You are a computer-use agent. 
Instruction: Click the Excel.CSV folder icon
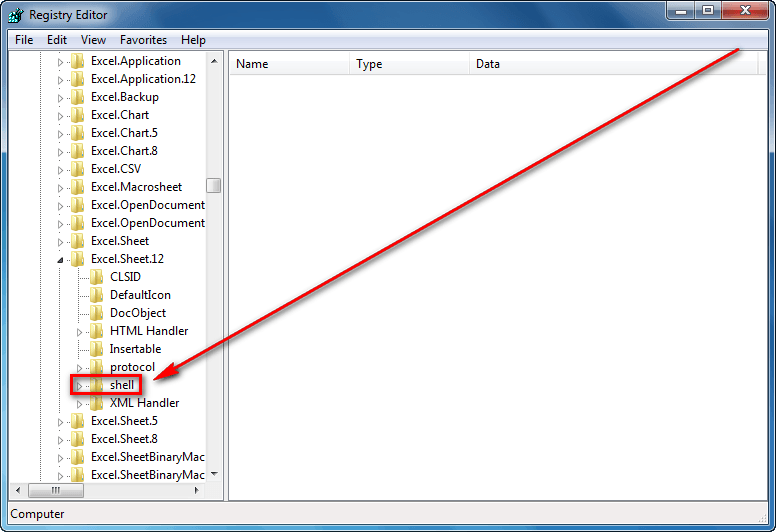pyautogui.click(x=77, y=169)
